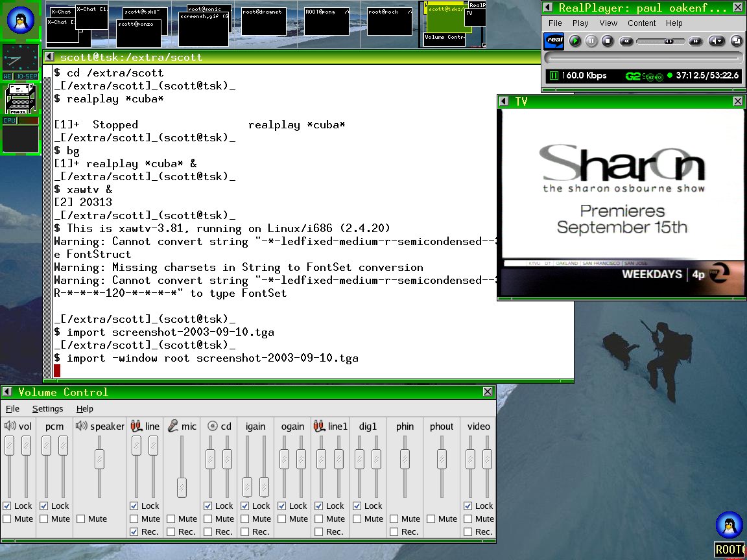Click the Tux penguin icon above ROOT label
Screen dimensions: 747x560
[x=729, y=525]
